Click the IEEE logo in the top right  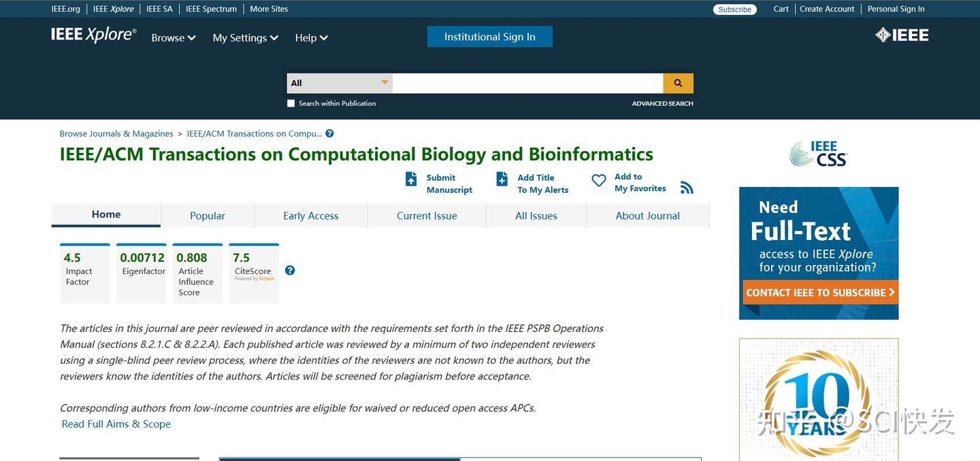(902, 34)
